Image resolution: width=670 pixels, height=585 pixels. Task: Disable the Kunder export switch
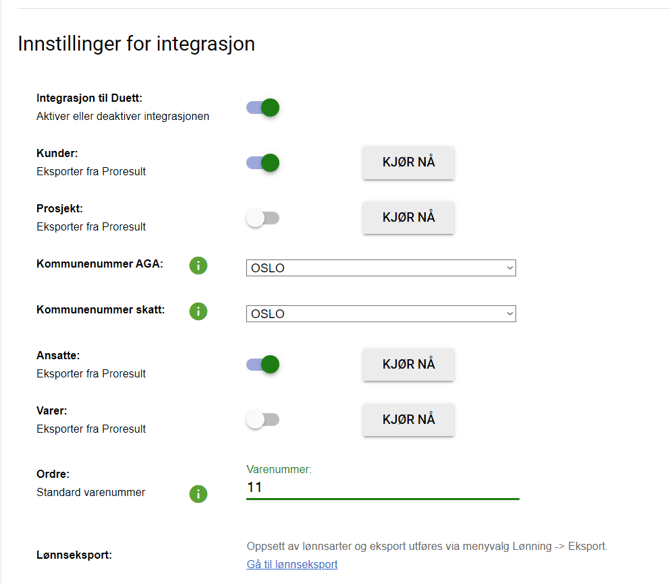tap(263, 163)
